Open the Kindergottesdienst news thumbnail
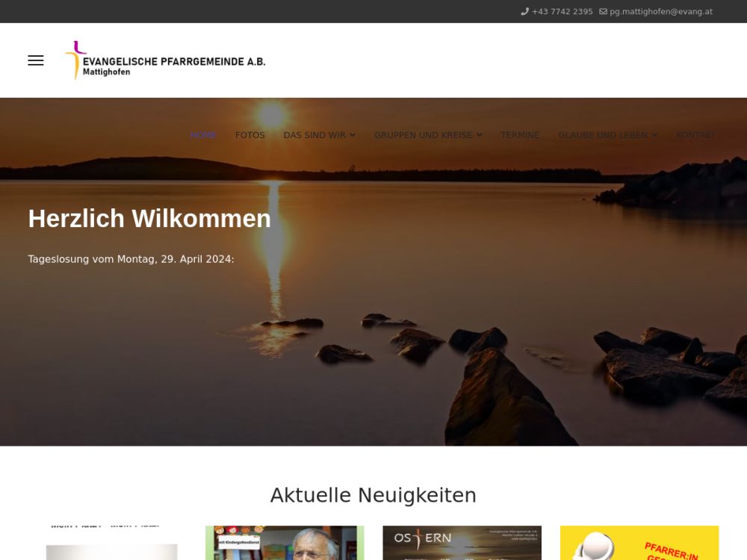This screenshot has width=747, height=560. tap(285, 543)
